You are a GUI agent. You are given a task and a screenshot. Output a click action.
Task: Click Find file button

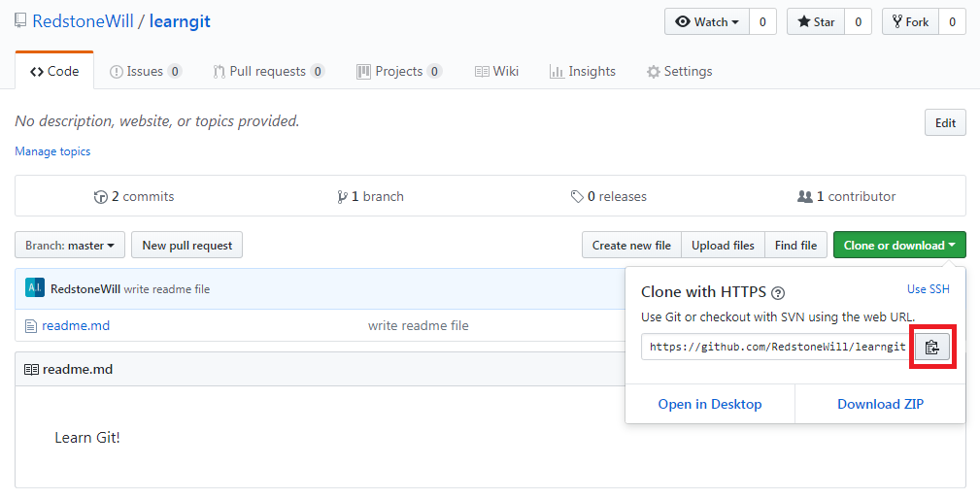(x=795, y=246)
